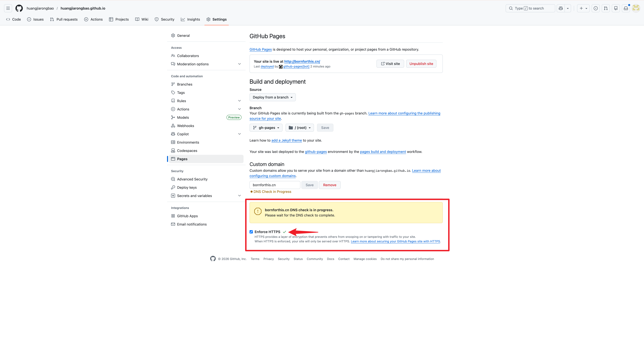Open Email notifications in the sidebar
Screen dimensions: 644x340
pyautogui.click(x=206, y=224)
